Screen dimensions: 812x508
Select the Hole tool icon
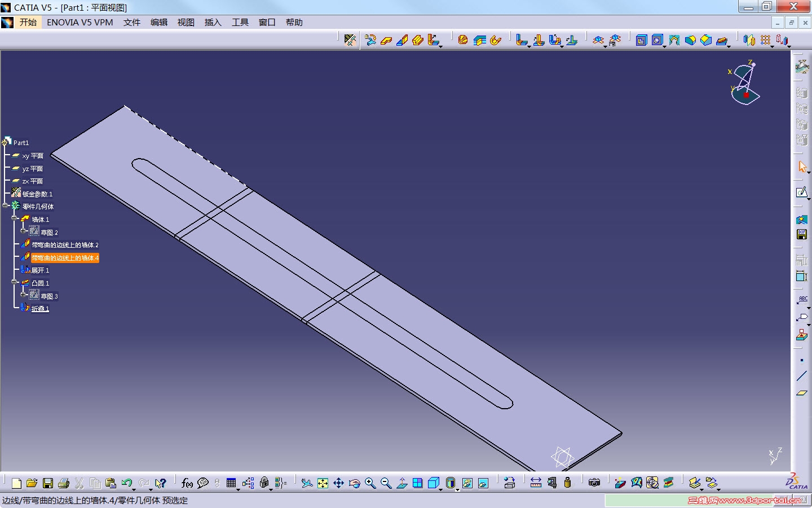point(657,40)
